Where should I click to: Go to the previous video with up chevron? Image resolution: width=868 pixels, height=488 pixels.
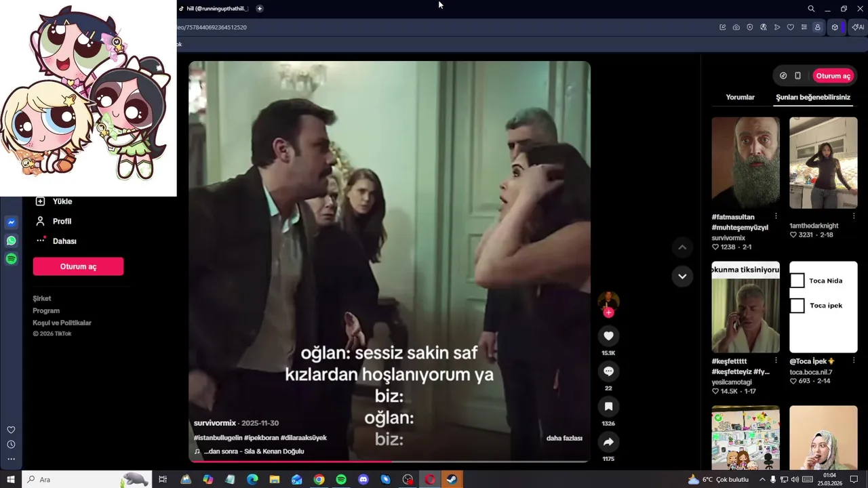[682, 247]
